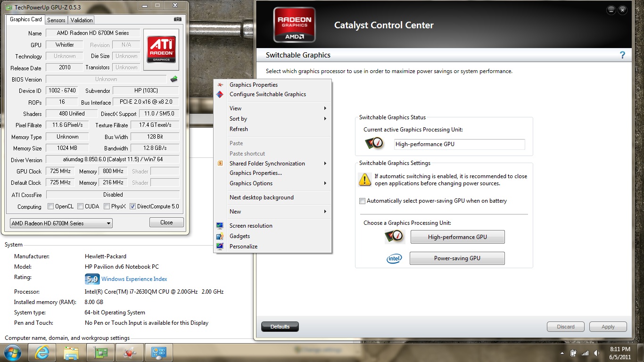Click the Subvendor HP (103C) value
Image resolution: width=644 pixels, height=362 pixels.
[x=146, y=90]
